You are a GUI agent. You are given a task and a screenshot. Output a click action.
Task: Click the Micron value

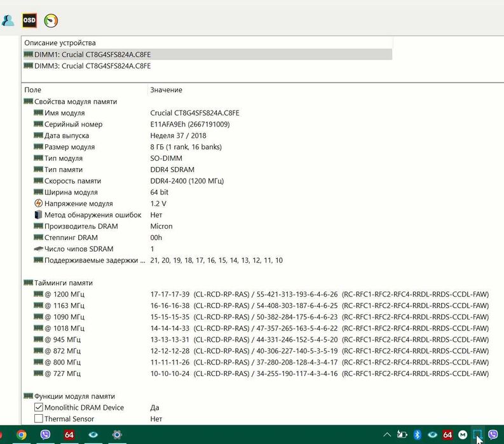tap(161, 226)
